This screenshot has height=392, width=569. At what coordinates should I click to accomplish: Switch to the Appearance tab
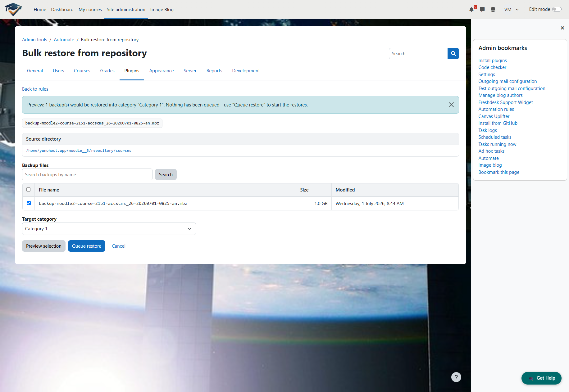pyautogui.click(x=162, y=71)
